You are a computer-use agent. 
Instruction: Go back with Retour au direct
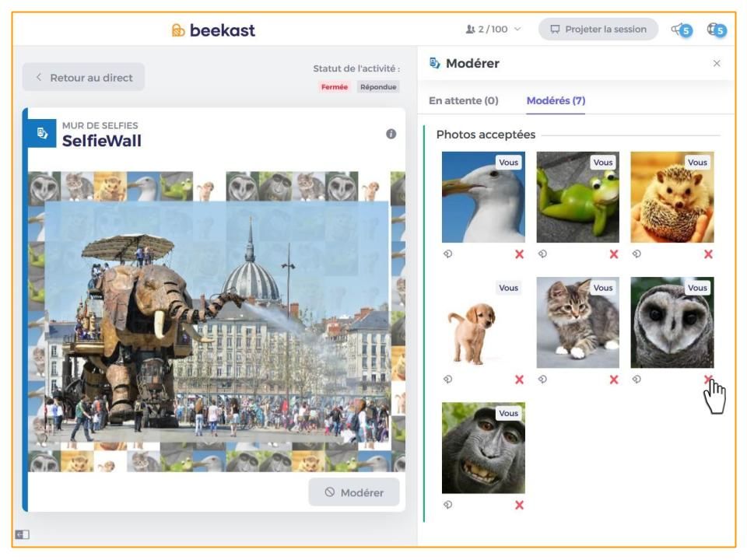point(83,77)
